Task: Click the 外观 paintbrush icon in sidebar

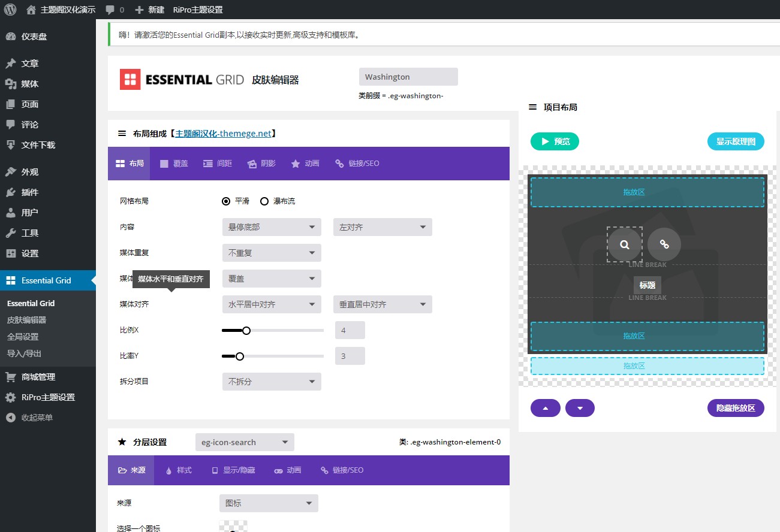Action: click(10, 172)
